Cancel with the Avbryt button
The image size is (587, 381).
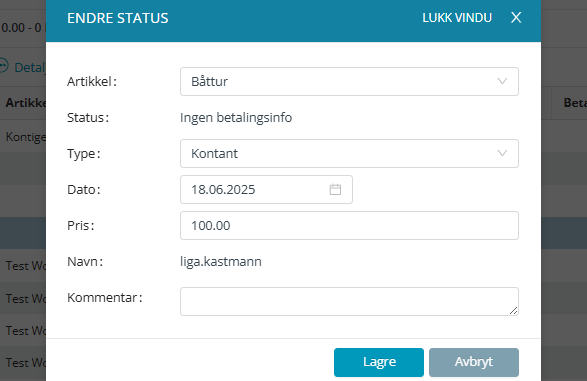474,362
